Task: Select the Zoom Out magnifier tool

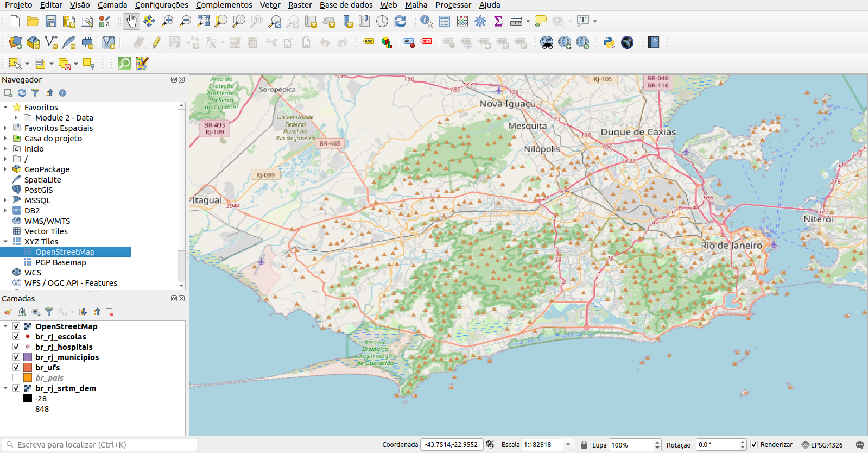Action: tap(185, 21)
